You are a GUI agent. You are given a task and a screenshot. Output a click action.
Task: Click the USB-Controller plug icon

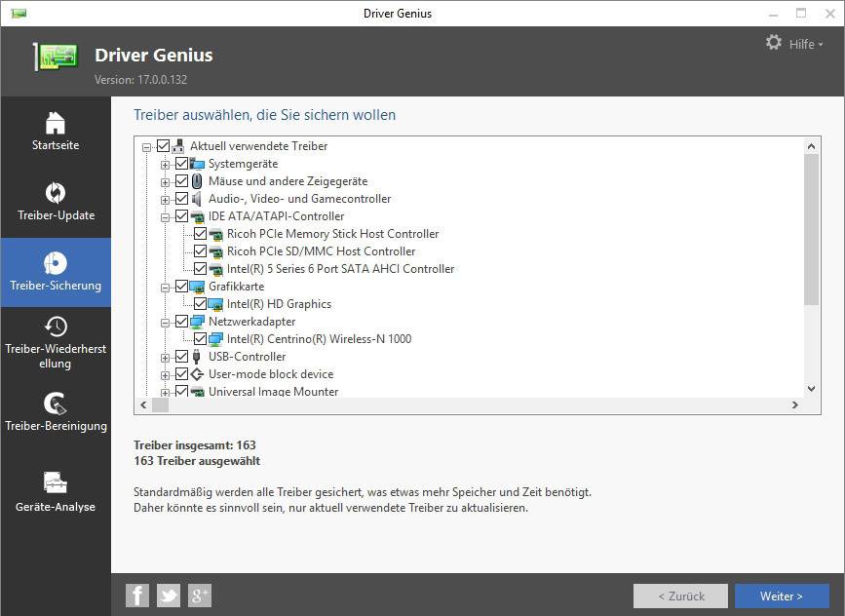point(197,357)
